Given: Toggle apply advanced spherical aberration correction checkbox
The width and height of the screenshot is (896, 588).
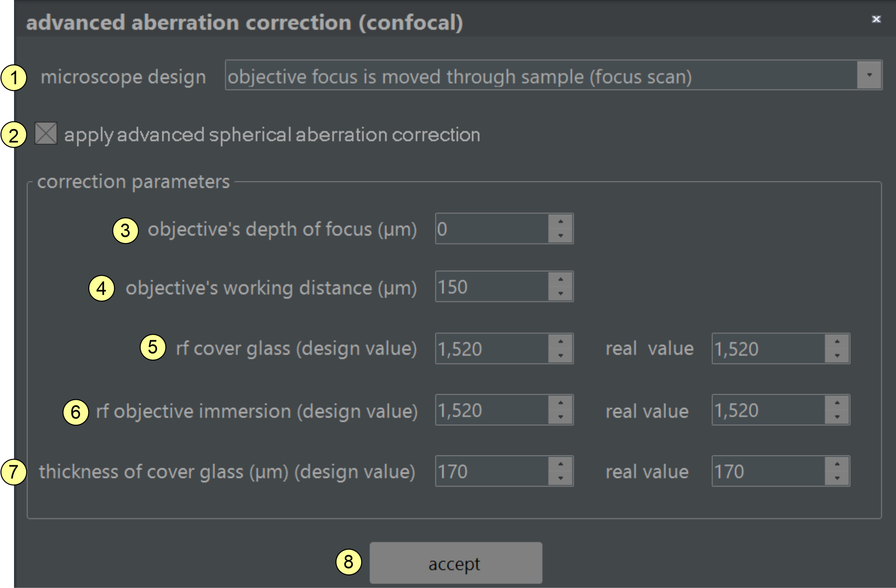Looking at the screenshot, I should 46,134.
